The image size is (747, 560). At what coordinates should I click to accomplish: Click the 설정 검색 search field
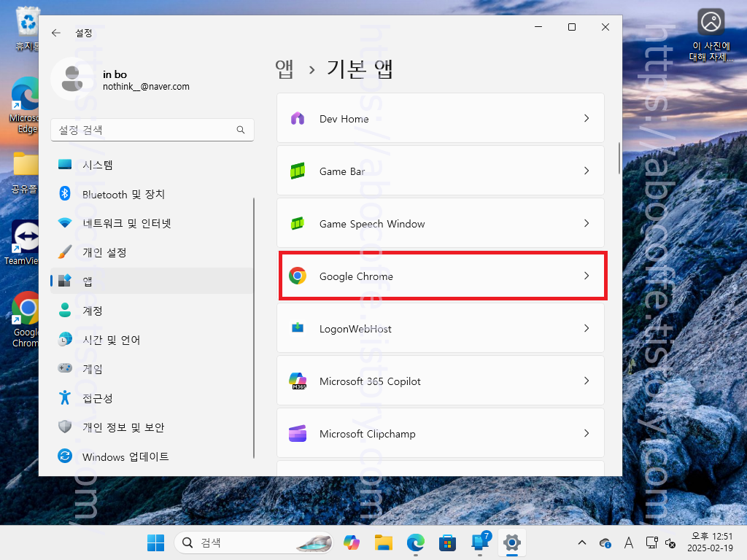tap(152, 130)
